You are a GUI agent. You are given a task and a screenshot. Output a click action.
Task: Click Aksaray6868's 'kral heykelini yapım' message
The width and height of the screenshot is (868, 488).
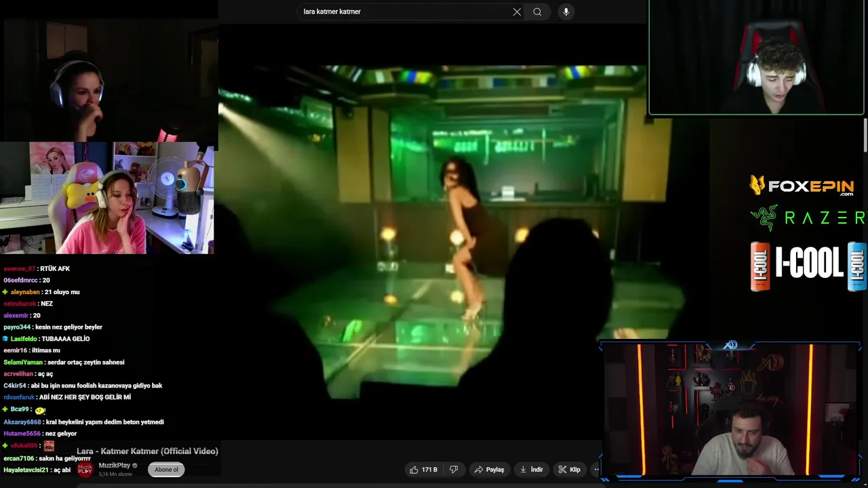coord(104,422)
